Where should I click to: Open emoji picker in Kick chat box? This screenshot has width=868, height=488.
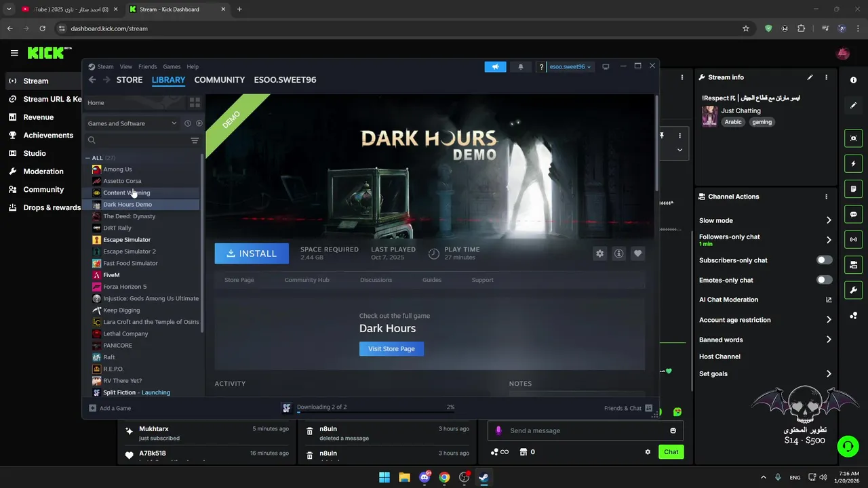[673, 430]
